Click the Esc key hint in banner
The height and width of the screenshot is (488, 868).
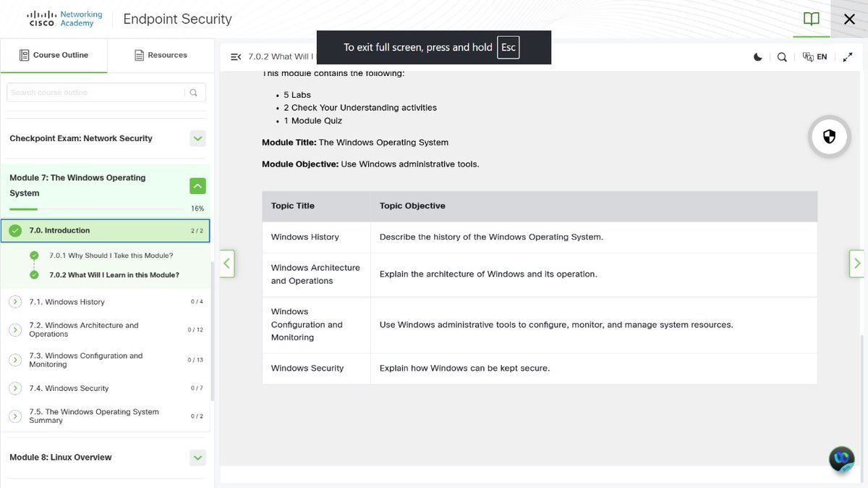508,48
